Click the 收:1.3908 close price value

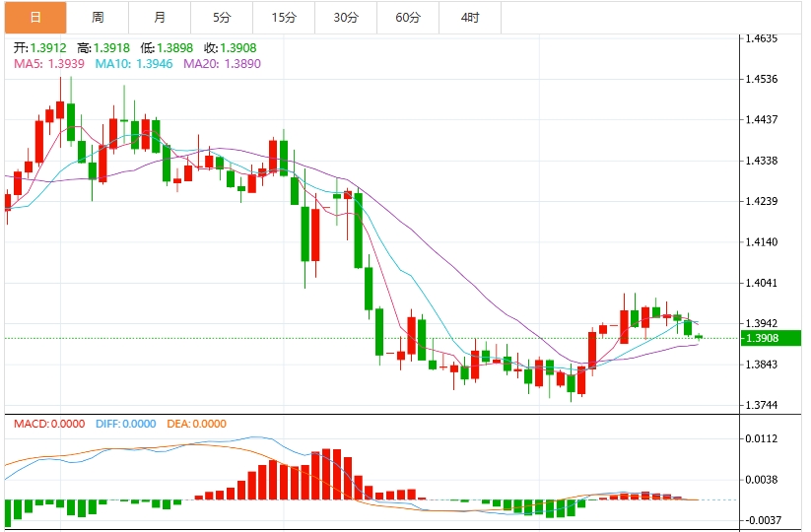point(231,48)
